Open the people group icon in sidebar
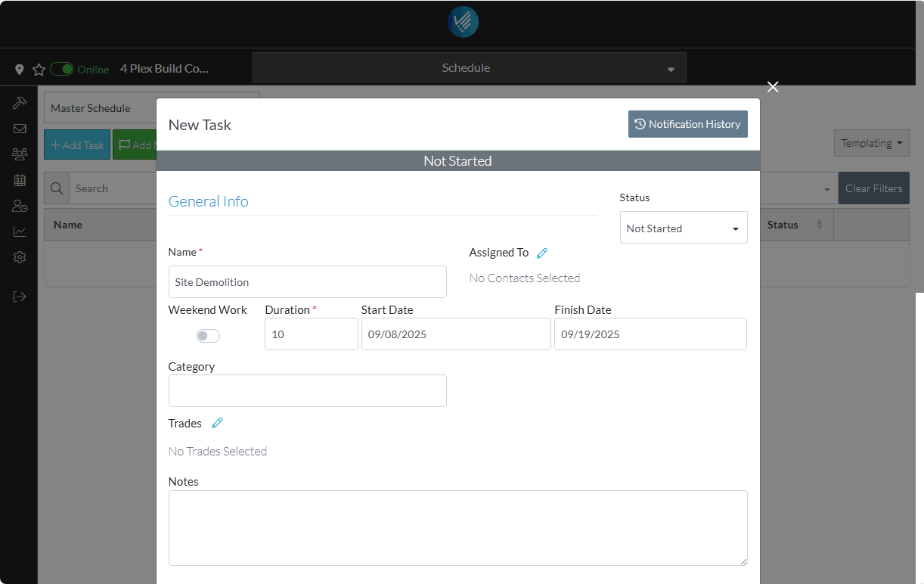 click(x=20, y=154)
